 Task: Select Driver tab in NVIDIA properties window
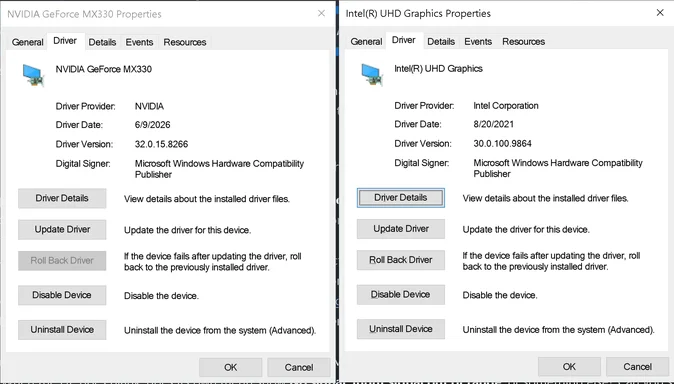click(x=65, y=41)
